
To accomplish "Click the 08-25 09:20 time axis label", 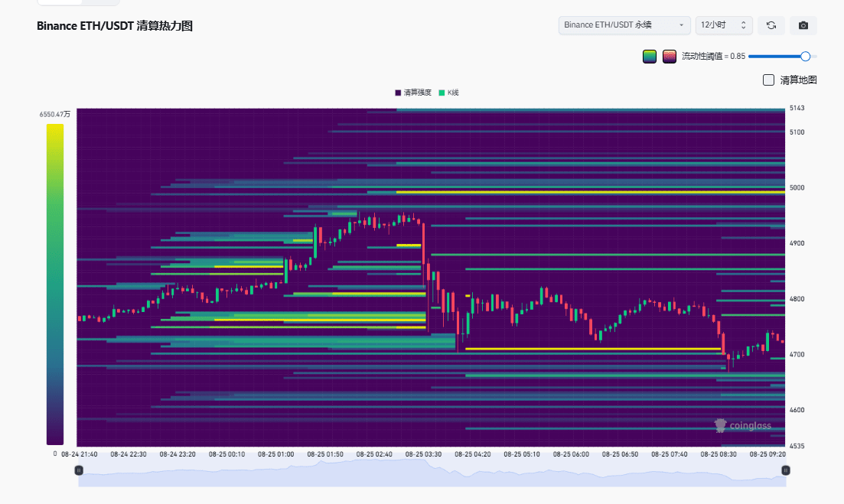I will [x=767, y=454].
